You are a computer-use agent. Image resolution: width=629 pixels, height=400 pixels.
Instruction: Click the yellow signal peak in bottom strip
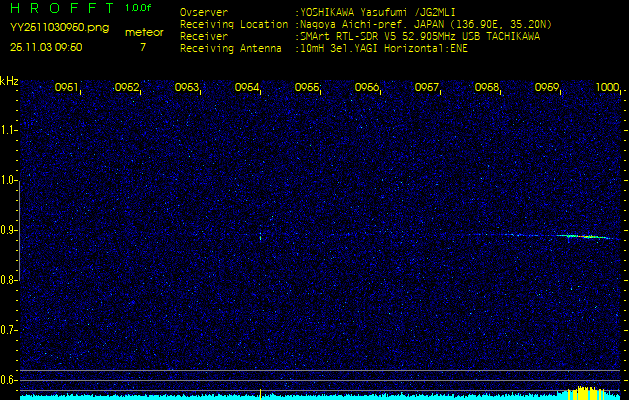tap(582, 391)
